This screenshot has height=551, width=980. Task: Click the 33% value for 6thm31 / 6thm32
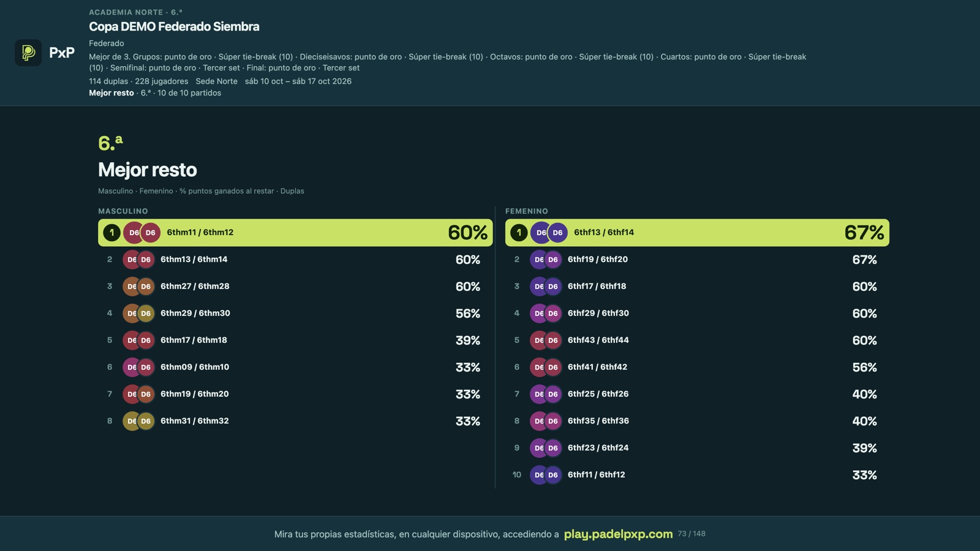(x=468, y=421)
